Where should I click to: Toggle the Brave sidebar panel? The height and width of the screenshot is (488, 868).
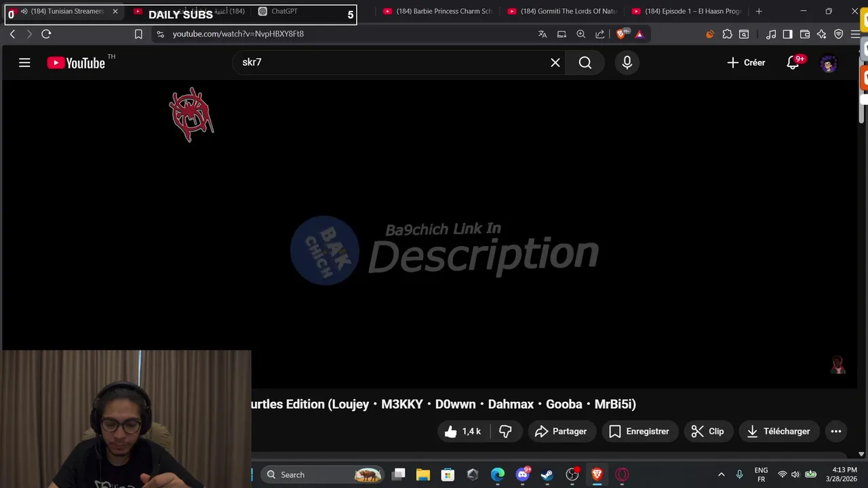787,34
